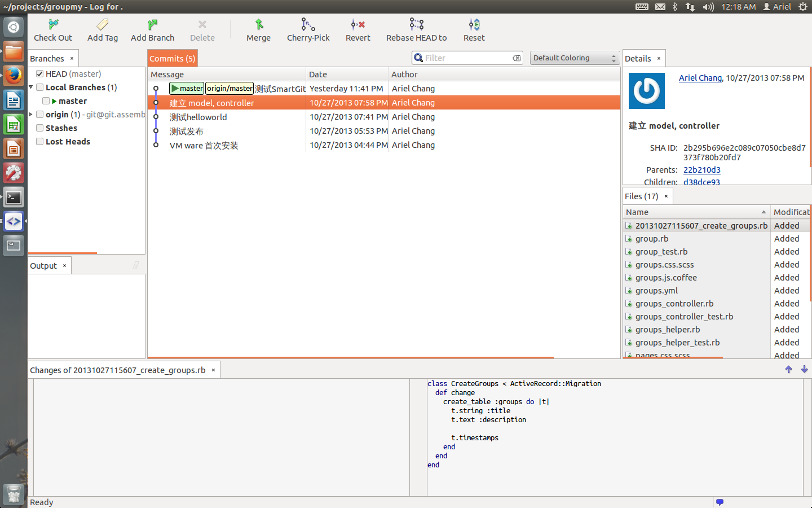
Task: Select the commit tagged origin/master
Action: click(x=384, y=89)
